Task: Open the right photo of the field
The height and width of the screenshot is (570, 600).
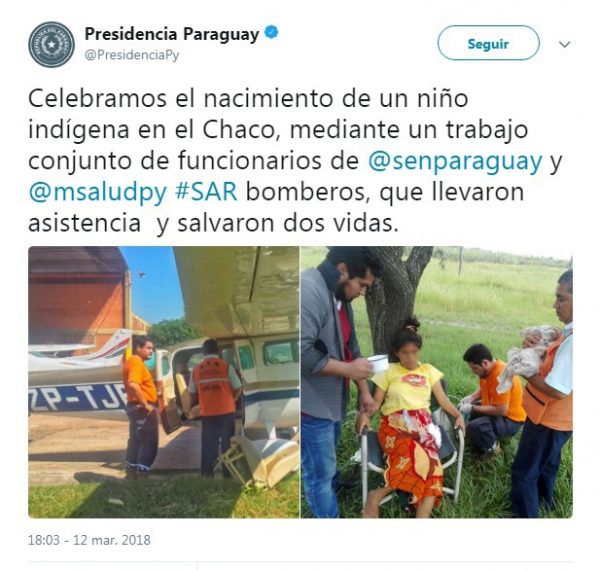Action: [x=437, y=382]
